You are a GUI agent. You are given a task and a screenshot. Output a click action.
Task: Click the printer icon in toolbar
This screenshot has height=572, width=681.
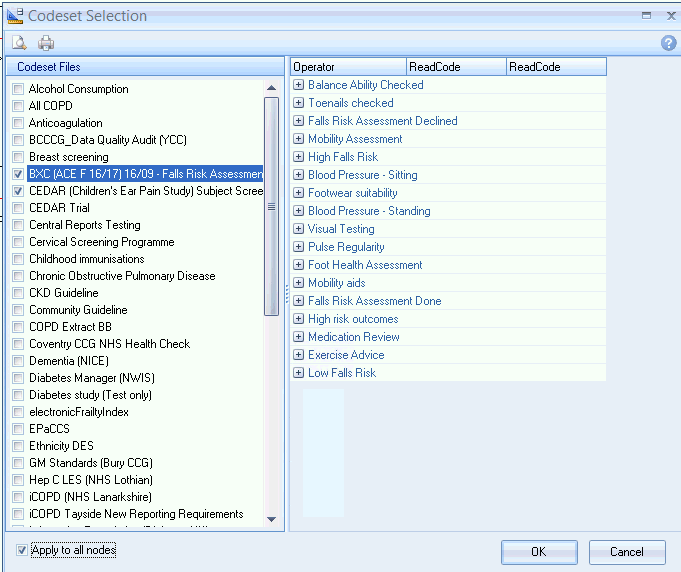click(x=46, y=43)
